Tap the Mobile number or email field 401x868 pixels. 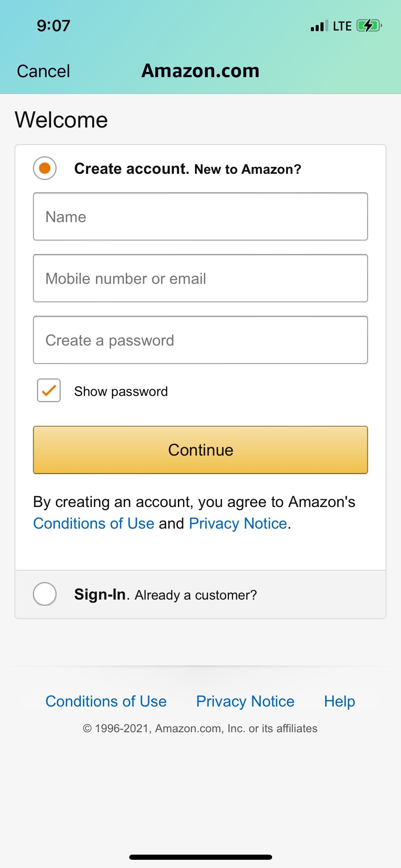click(x=200, y=278)
